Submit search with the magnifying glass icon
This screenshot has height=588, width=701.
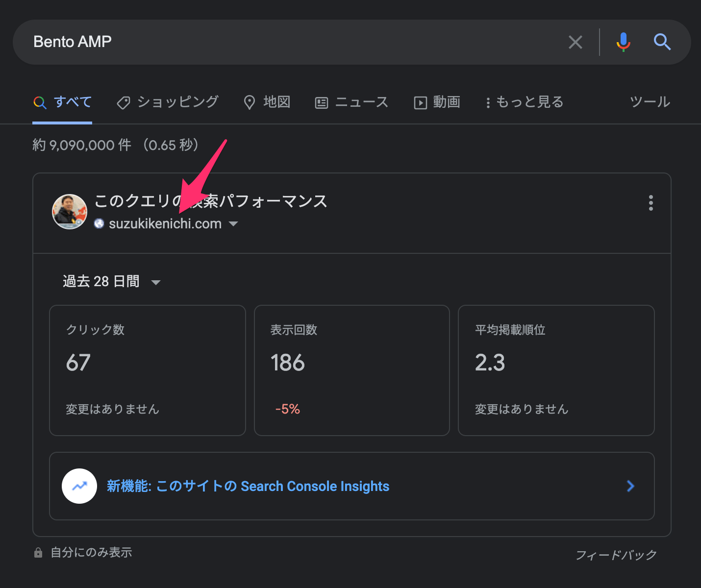coord(662,42)
